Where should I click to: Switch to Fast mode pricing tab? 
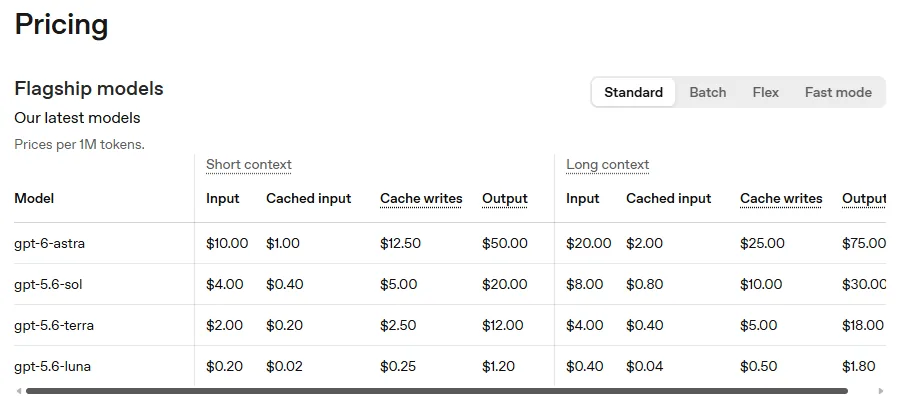click(x=838, y=92)
